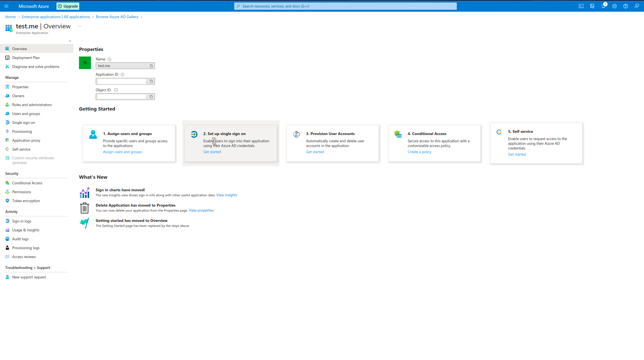Select Overview in the sidebar
The width and height of the screenshot is (644, 360).
(x=37, y=49)
